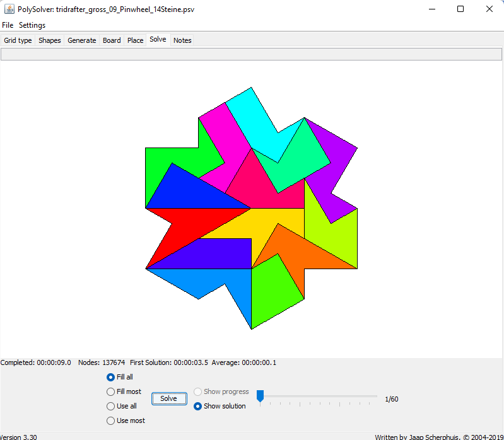Click the empty progress bar field
This screenshot has height=440, width=504.
point(251,54)
